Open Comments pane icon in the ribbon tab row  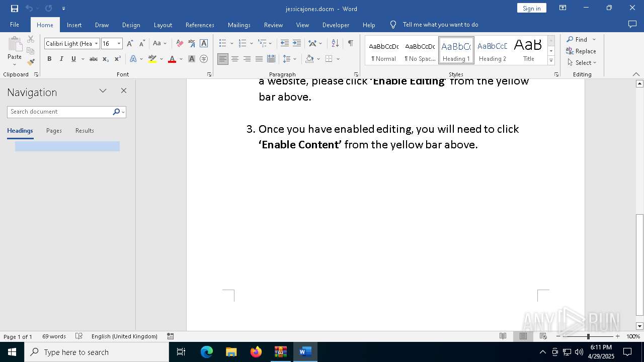(632, 25)
